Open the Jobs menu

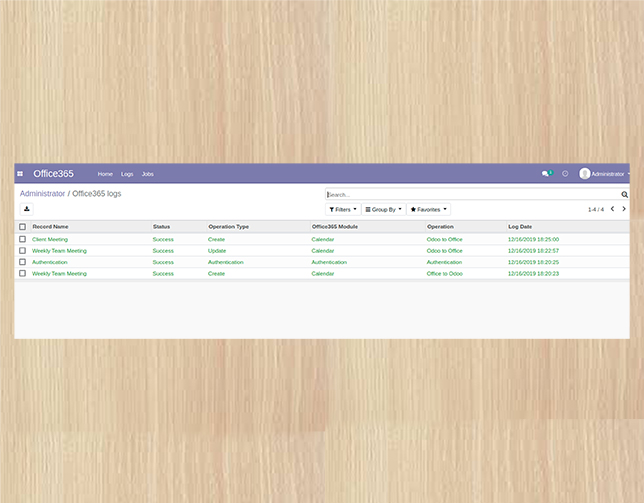point(147,174)
